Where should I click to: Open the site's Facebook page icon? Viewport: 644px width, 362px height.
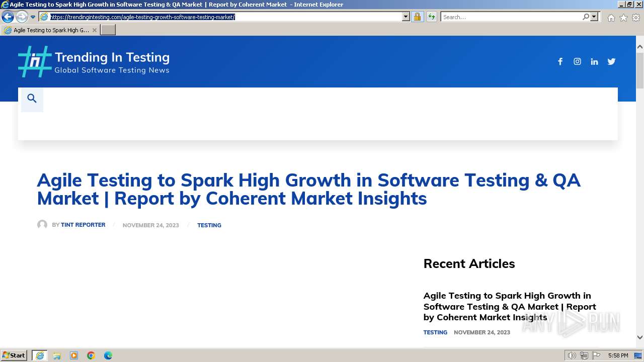pos(560,61)
